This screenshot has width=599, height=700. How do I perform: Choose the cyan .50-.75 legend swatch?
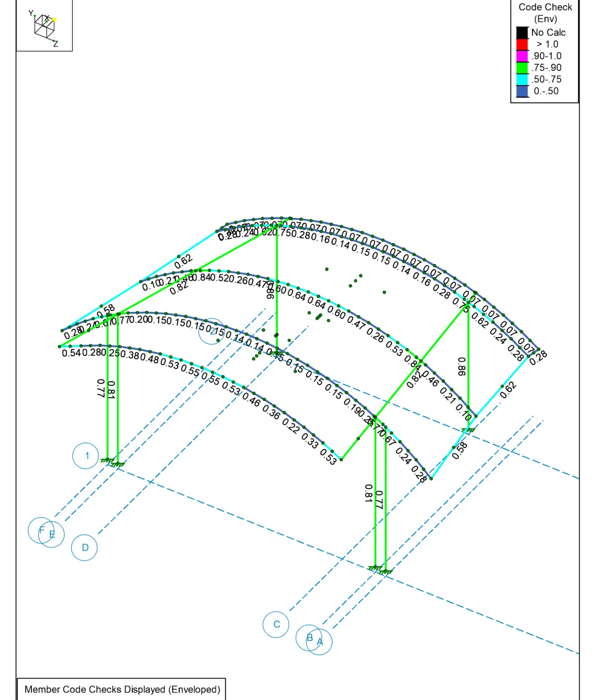tap(522, 80)
